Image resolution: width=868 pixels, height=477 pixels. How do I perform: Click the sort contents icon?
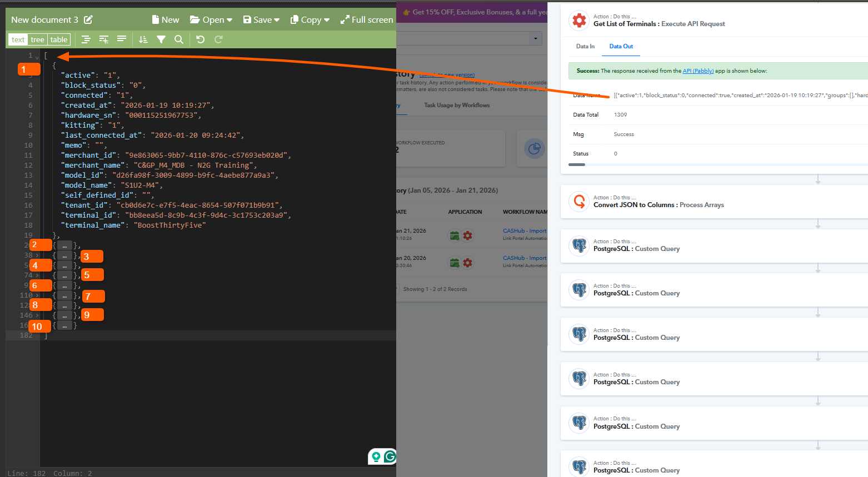[143, 39]
